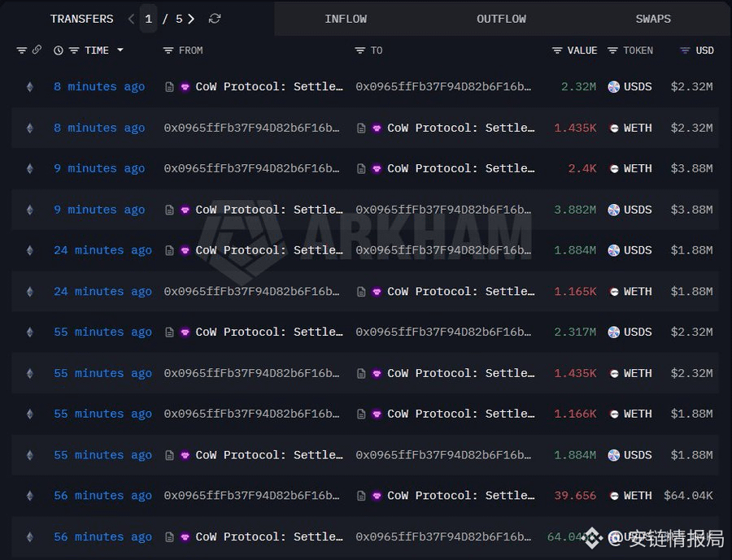Refresh the transfers list
The width and height of the screenshot is (732, 560).
(215, 19)
